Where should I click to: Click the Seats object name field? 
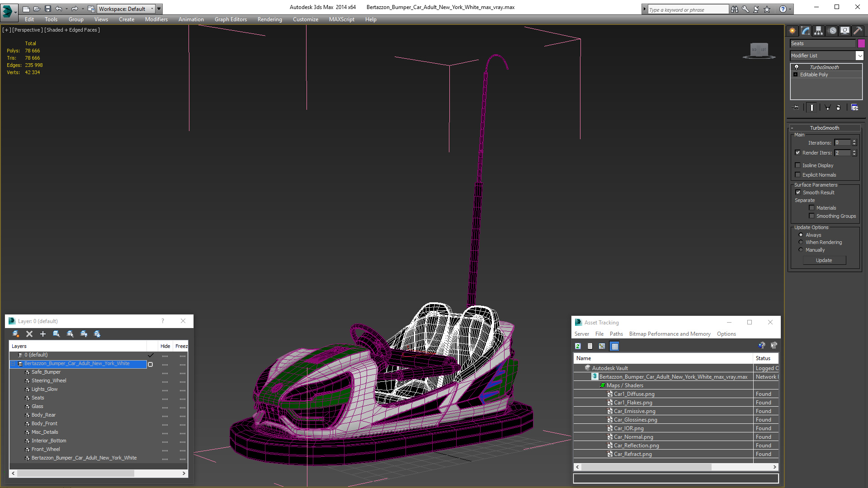[822, 43]
